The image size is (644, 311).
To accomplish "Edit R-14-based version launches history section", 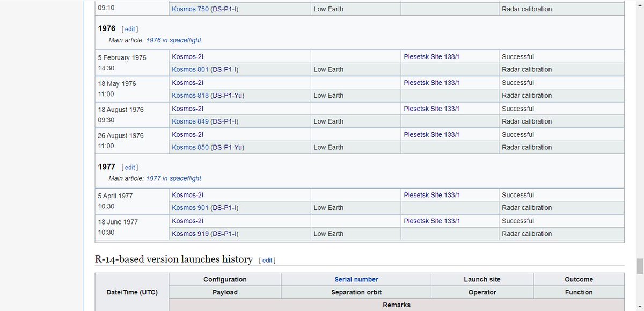I will (267, 261).
